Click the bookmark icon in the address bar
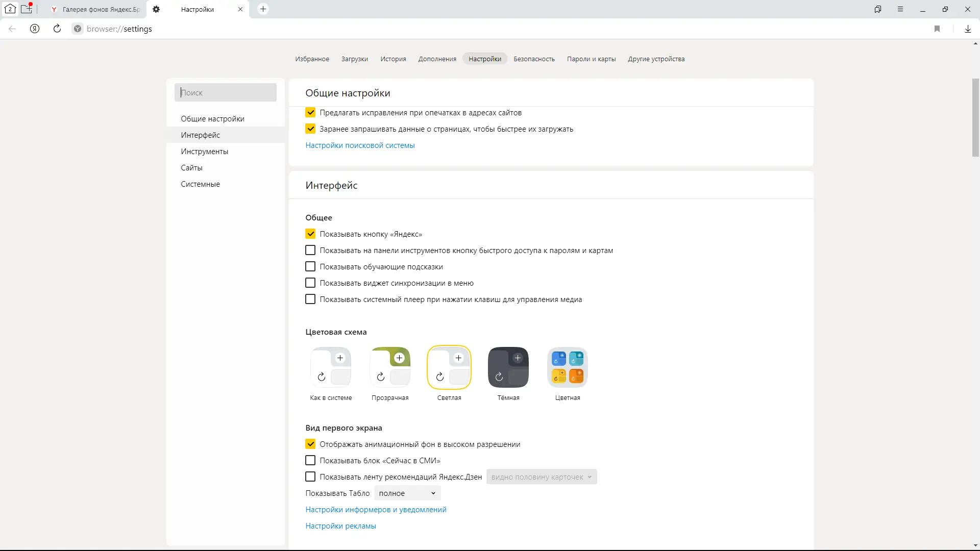The width and height of the screenshot is (980, 551). click(937, 29)
